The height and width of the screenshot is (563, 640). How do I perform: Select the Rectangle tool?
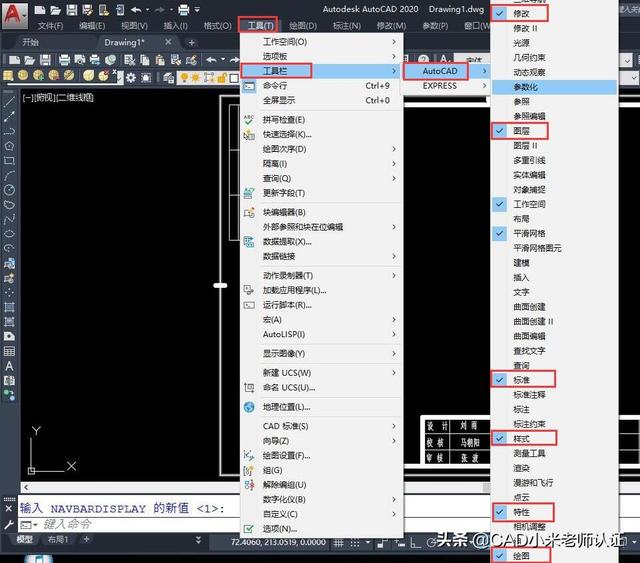click(9, 160)
